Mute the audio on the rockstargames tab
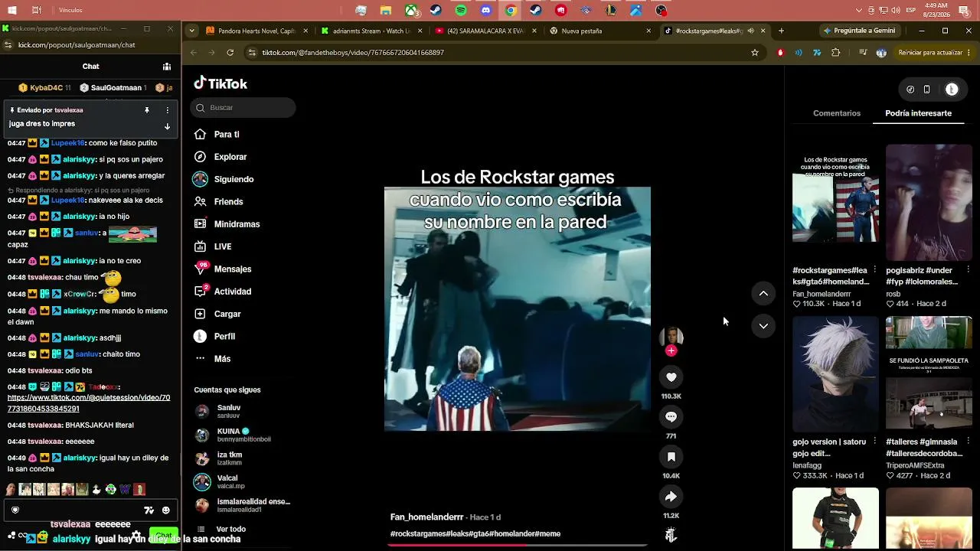 (750, 31)
